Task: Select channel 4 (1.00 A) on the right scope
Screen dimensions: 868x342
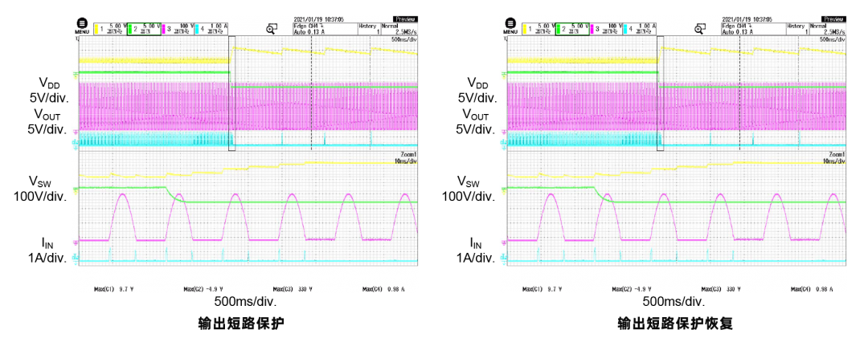Action: point(641,29)
